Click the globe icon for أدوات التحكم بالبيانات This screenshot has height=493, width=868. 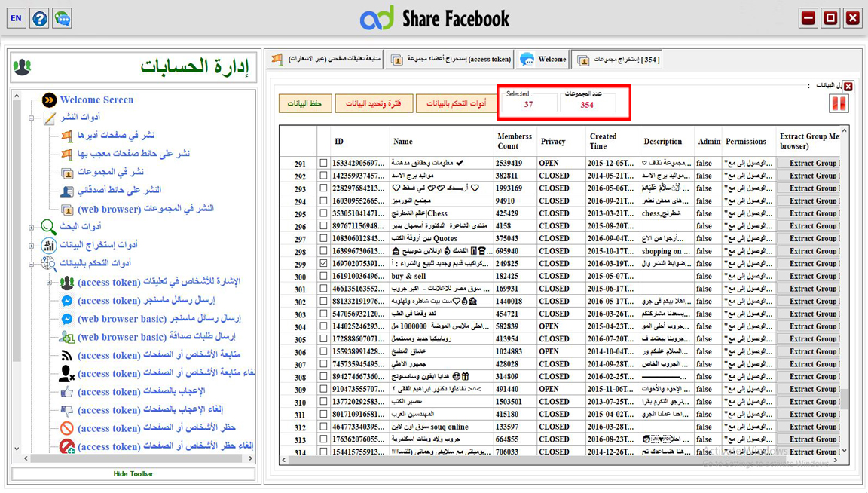coord(49,263)
